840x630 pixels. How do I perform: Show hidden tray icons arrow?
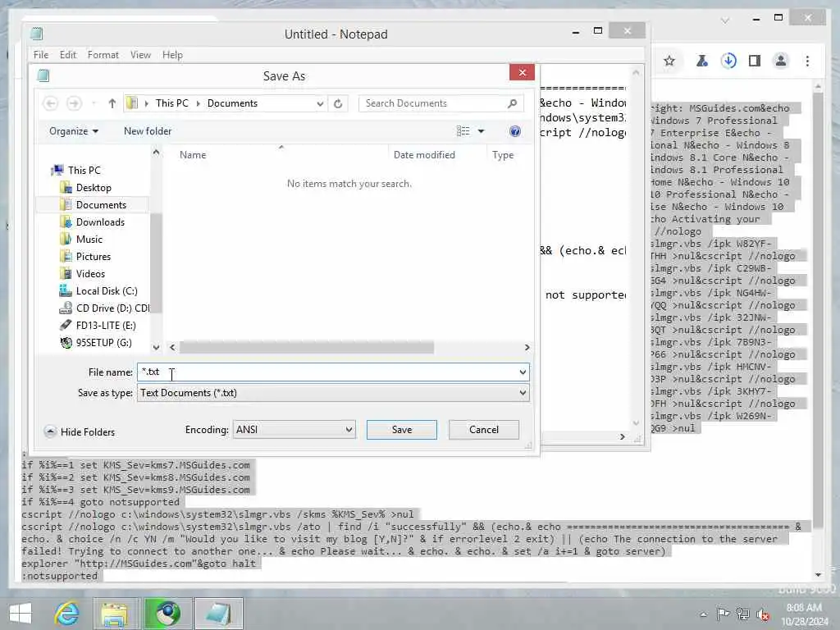[703, 614]
